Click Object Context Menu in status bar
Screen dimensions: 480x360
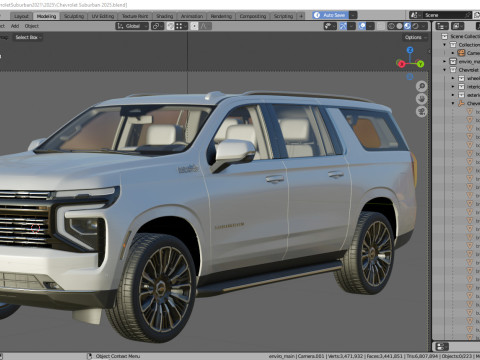(x=118, y=356)
